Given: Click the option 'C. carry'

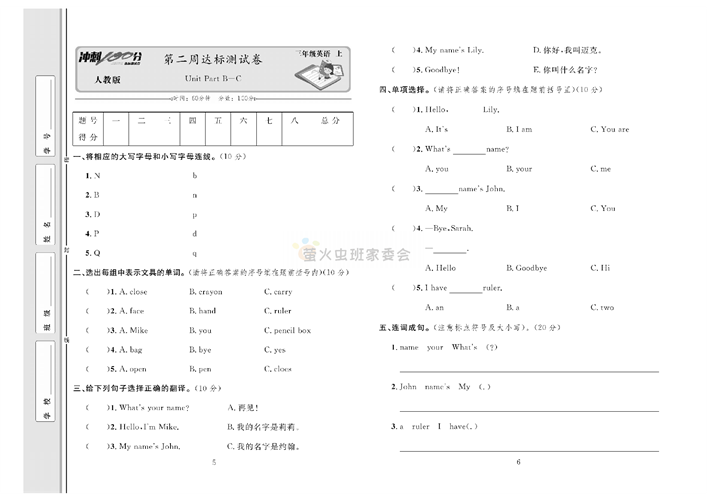Looking at the screenshot, I should coord(278,292).
